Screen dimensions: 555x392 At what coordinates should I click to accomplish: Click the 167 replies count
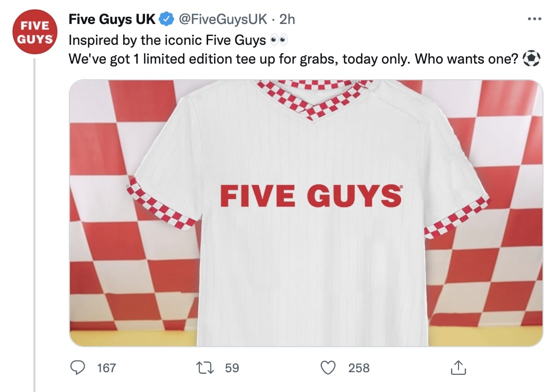106,368
